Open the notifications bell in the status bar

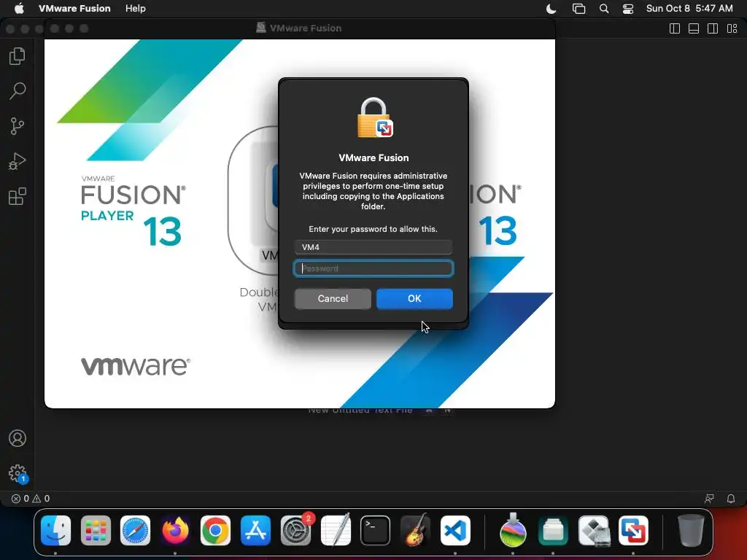point(730,499)
